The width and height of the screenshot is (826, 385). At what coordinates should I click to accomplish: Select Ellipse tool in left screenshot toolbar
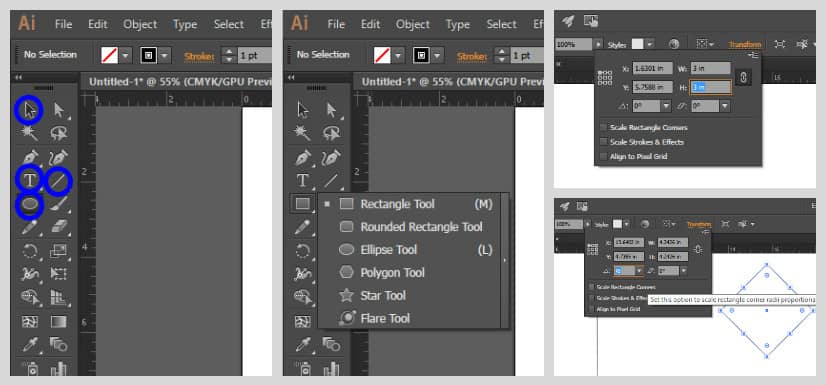pyautogui.click(x=30, y=204)
